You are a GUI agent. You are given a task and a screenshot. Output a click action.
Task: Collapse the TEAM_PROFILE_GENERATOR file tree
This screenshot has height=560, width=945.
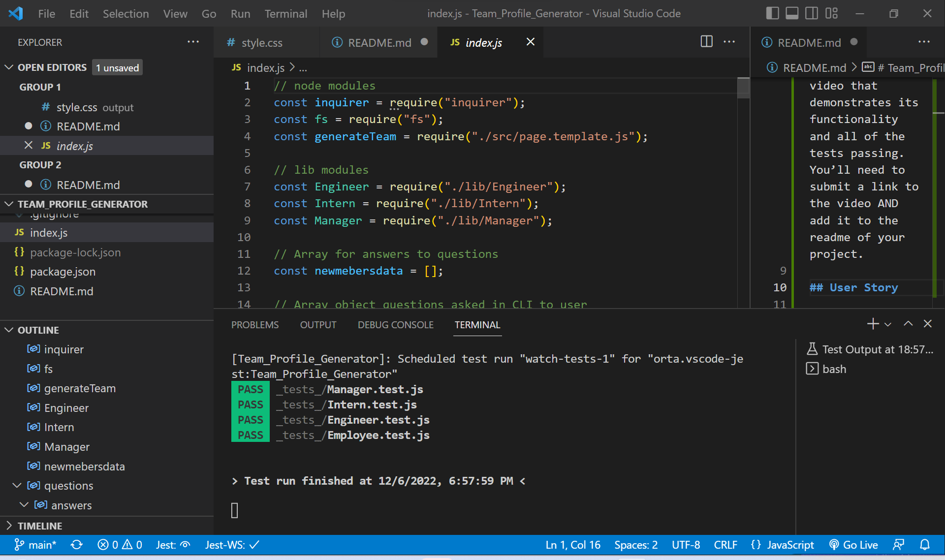pyautogui.click(x=11, y=204)
